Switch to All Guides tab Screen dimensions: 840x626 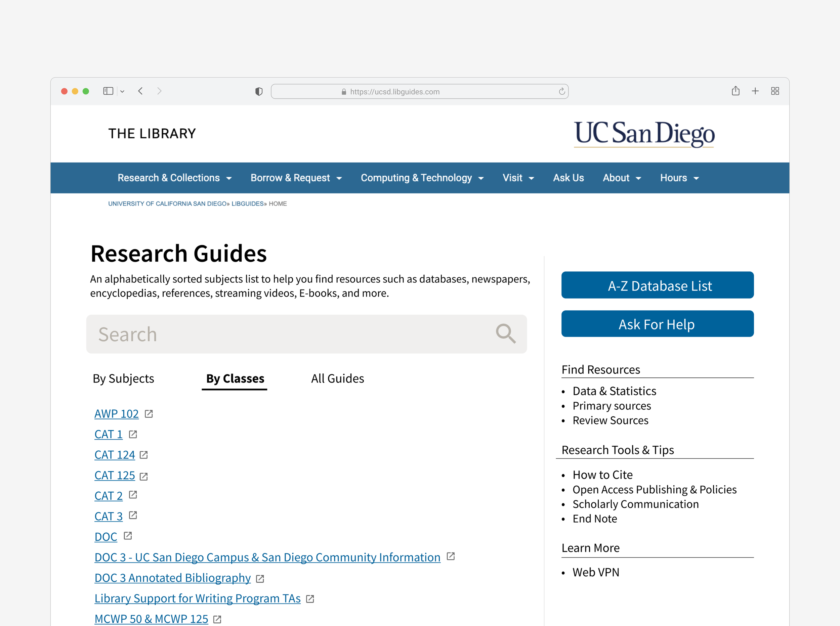tap(337, 378)
